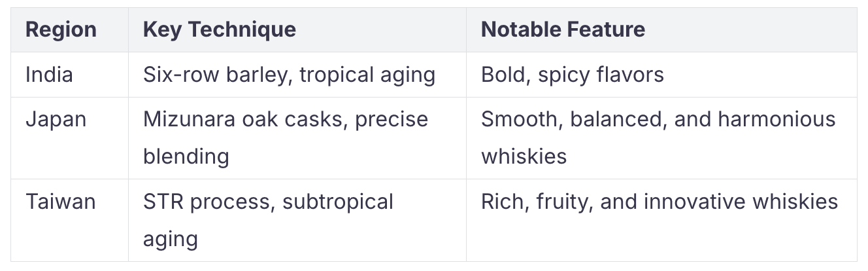Viewport: 868px width, 271px height.
Task: Select the Taiwan region cell
Action: click(x=69, y=220)
